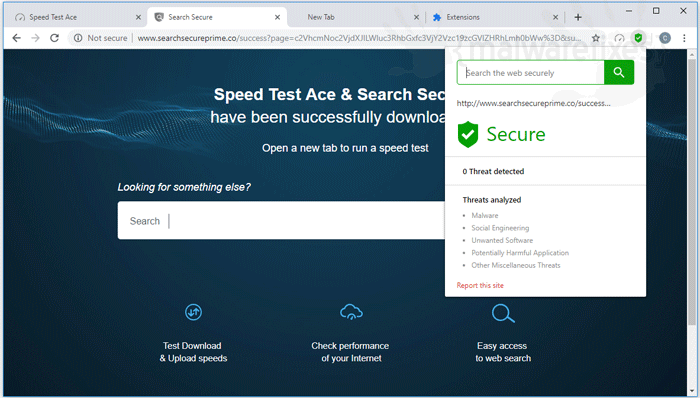Click the '0 Threat detected' text
Viewport: 700px width, 398px height.
(493, 171)
